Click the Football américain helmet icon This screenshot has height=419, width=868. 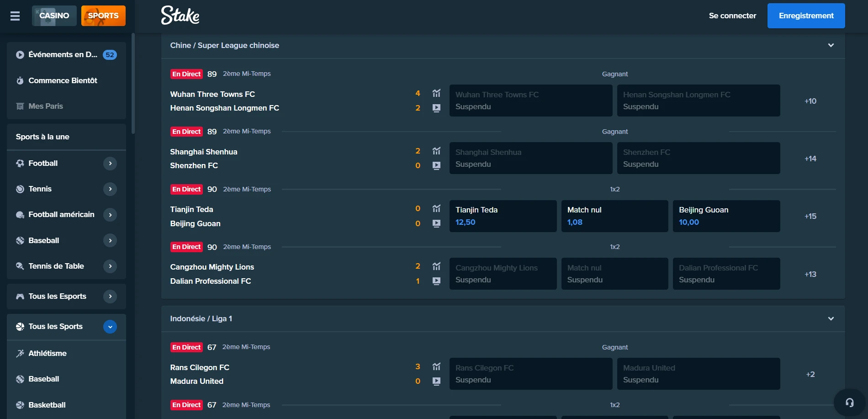(x=20, y=215)
